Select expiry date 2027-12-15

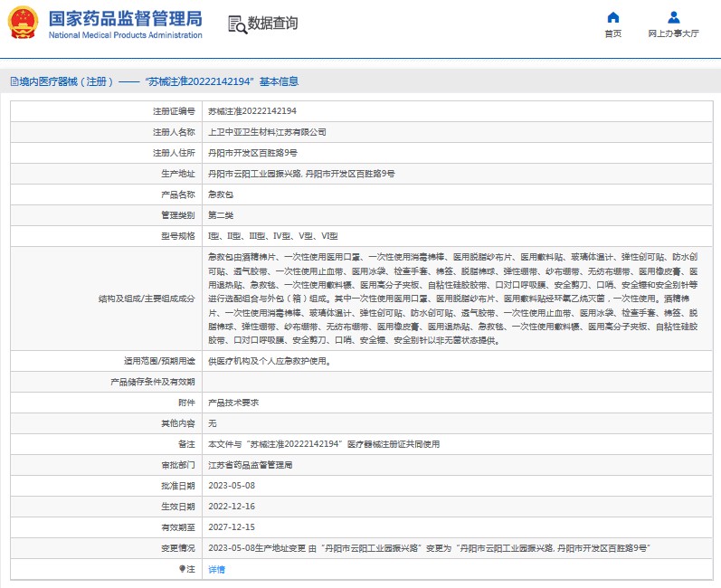(x=232, y=527)
